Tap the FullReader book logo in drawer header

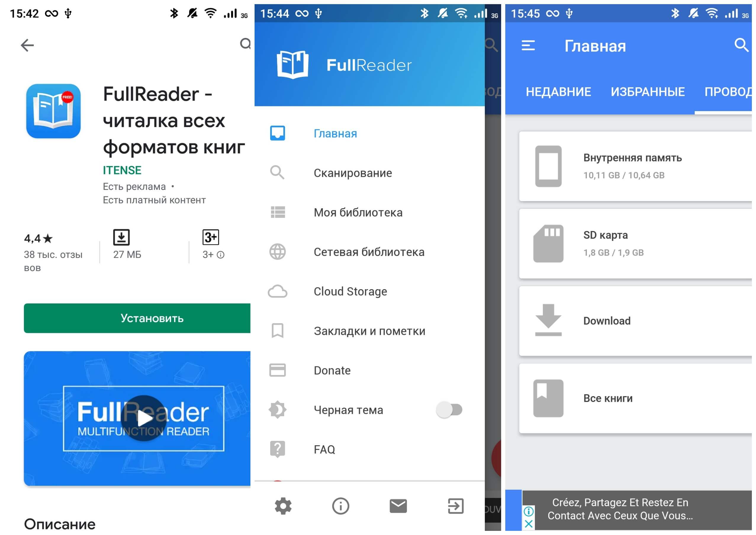click(293, 65)
